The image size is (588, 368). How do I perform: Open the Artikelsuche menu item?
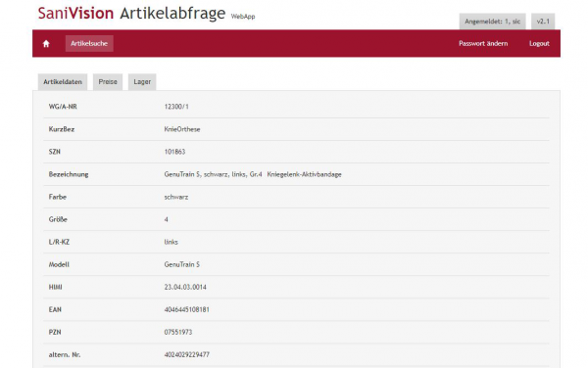pos(89,43)
